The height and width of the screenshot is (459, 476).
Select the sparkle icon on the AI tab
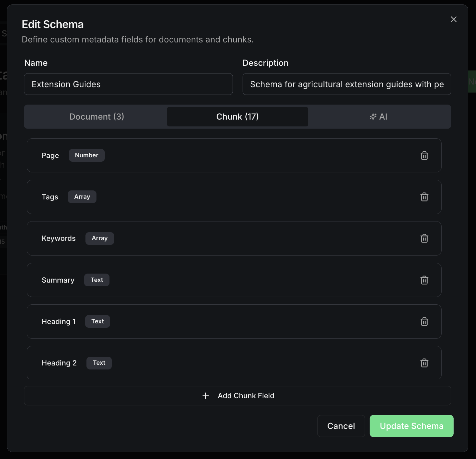373,117
